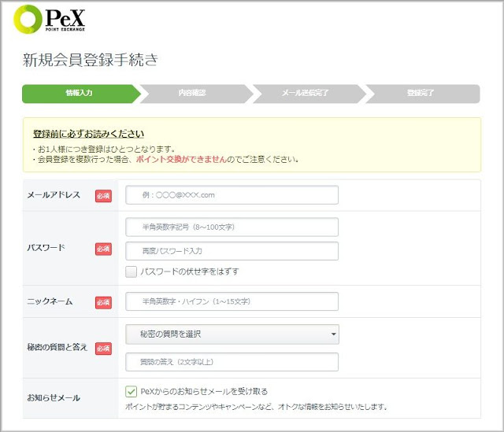This screenshot has height=432, width=504.
Task: Focus the 再度パスワード入力 confirmation field
Action: (x=232, y=251)
